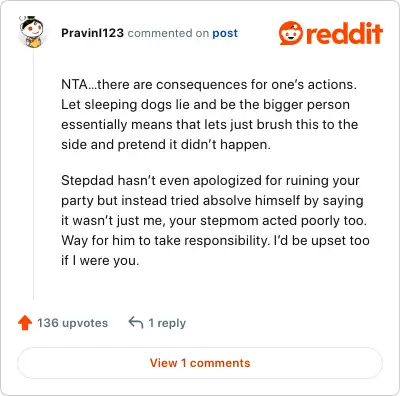
Task: Click the line mentioning "your stepmom acted poorly"
Action: (x=214, y=221)
